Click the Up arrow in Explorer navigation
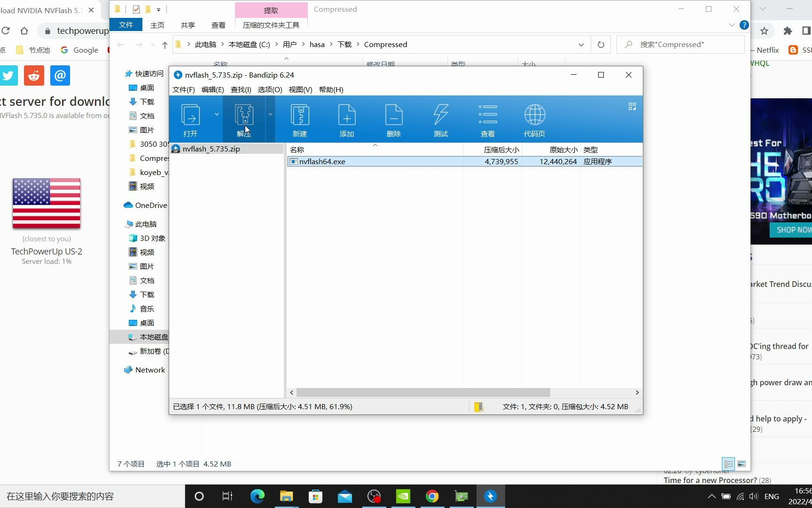Viewport: 812px width, 508px height. (164, 45)
